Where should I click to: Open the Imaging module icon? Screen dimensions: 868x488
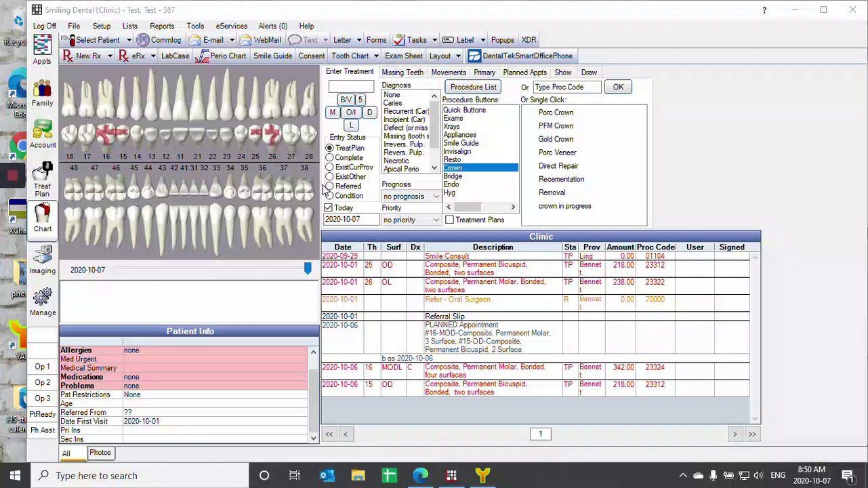[x=42, y=258]
